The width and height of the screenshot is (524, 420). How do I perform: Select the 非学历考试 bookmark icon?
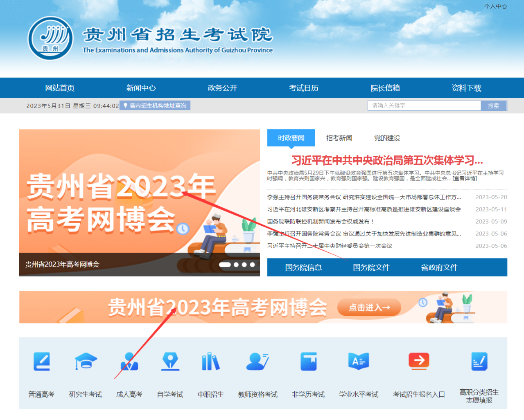(x=308, y=362)
